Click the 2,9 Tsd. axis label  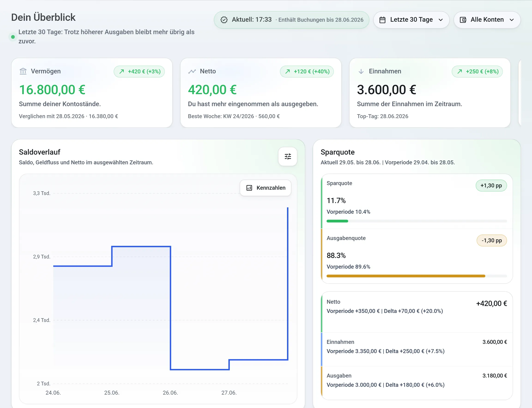(x=42, y=257)
